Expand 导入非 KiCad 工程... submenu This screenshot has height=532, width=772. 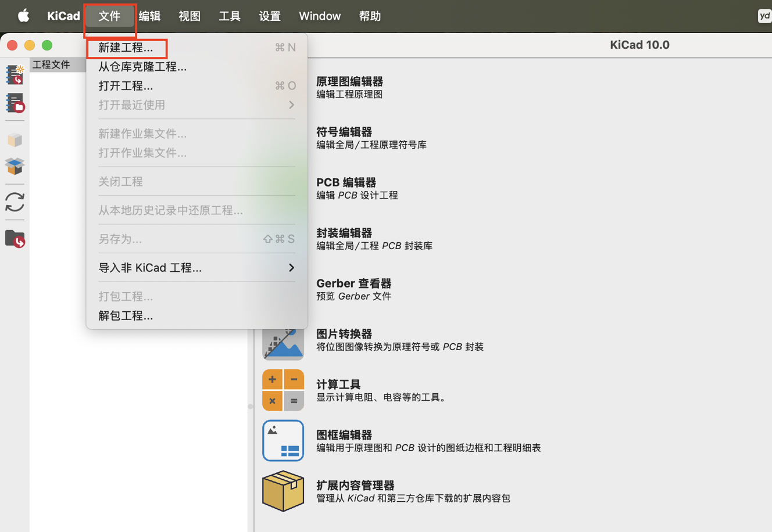[196, 268]
